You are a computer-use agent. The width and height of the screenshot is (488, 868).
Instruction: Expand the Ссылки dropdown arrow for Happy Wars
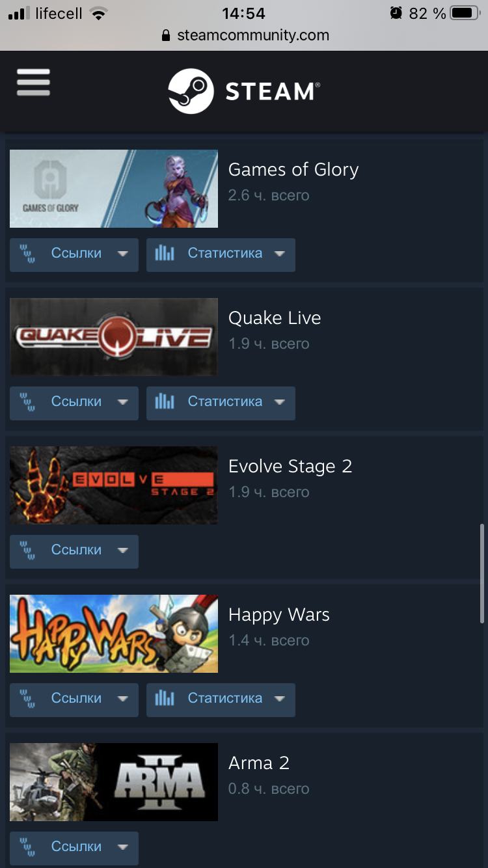coord(122,699)
